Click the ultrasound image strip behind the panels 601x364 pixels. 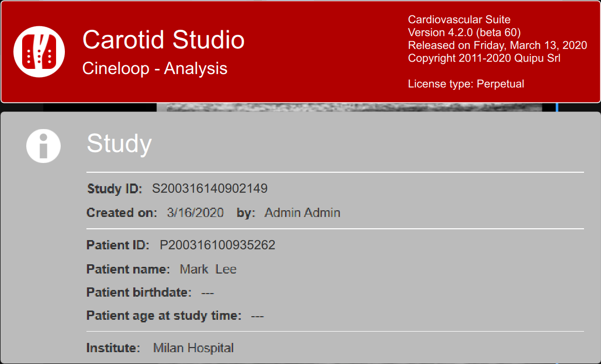tap(349, 107)
